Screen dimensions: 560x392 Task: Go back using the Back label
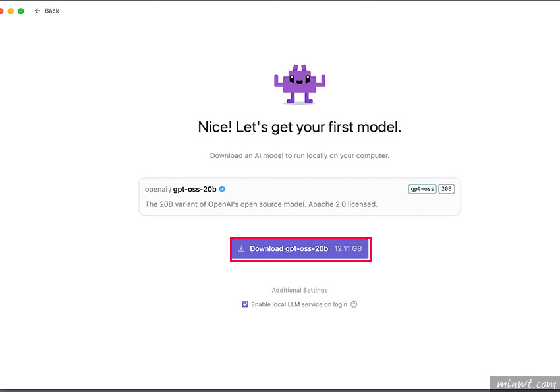pos(52,11)
